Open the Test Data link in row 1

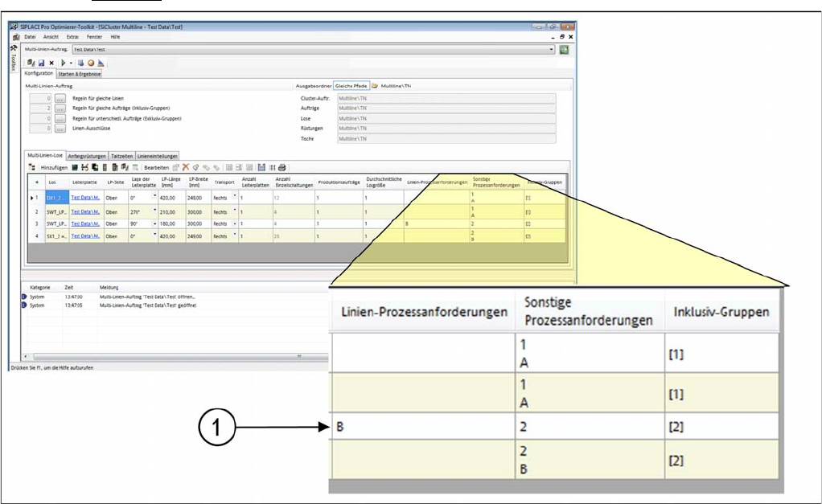(x=85, y=198)
